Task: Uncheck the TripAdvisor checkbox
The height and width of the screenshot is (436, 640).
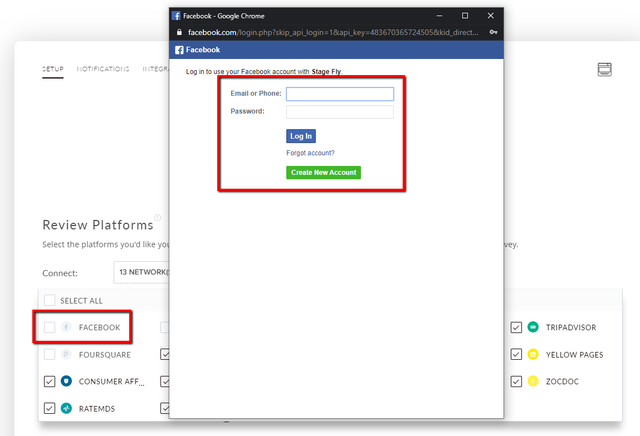Action: (x=516, y=327)
